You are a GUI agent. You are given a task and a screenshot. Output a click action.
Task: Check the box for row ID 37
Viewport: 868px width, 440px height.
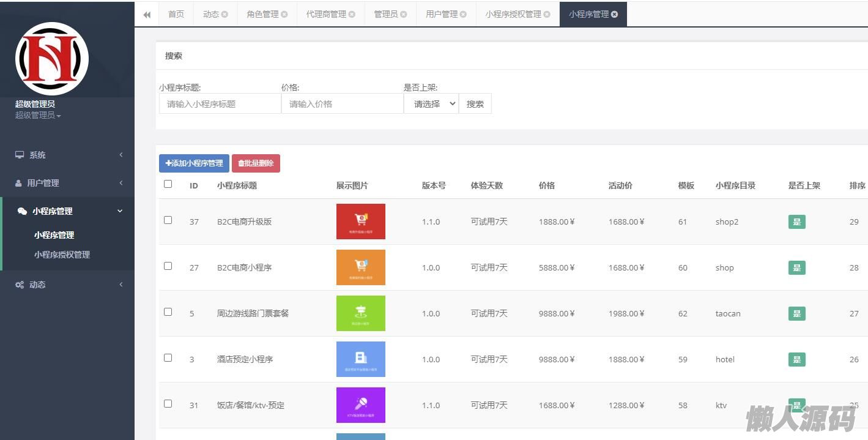(x=168, y=220)
